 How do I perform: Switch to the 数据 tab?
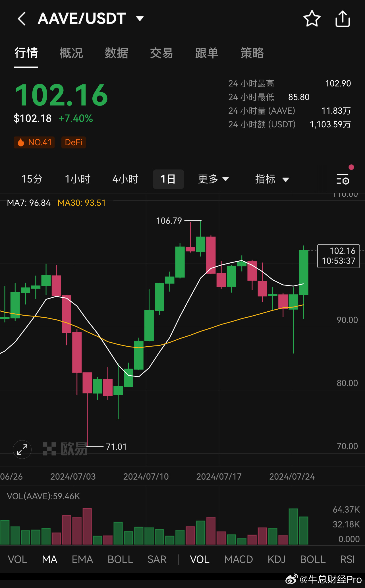pyautogui.click(x=117, y=53)
